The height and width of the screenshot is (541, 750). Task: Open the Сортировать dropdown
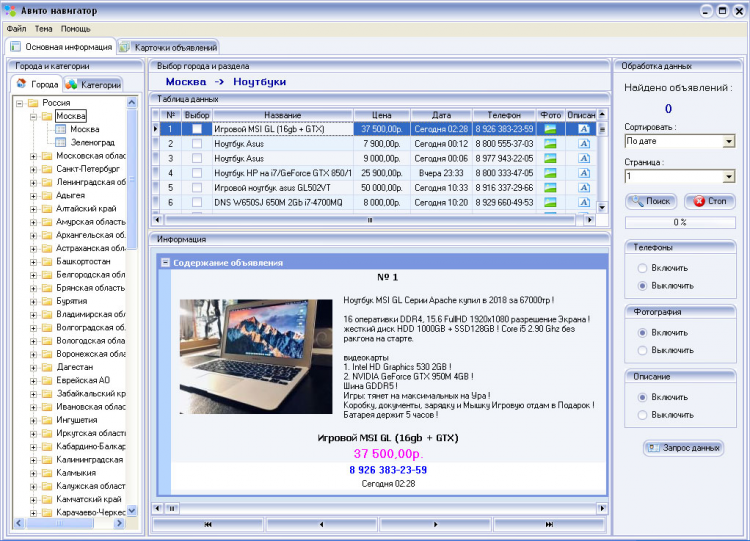728,142
